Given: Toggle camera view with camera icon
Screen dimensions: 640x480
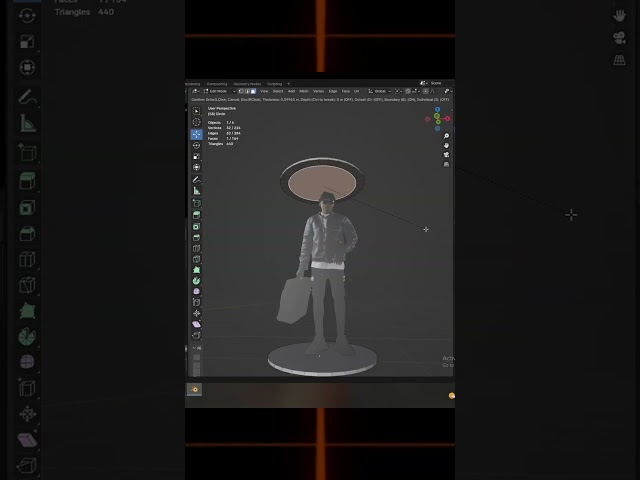Looking at the screenshot, I should 446,155.
